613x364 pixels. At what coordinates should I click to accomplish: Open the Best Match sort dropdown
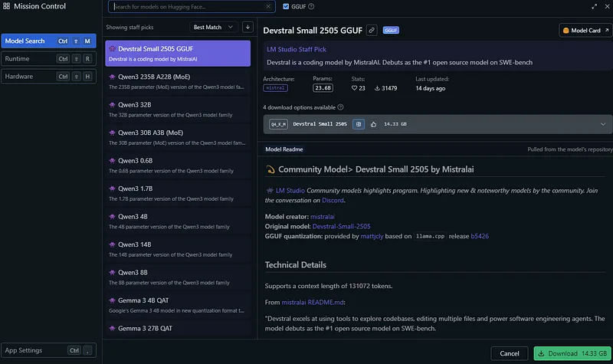coord(214,27)
